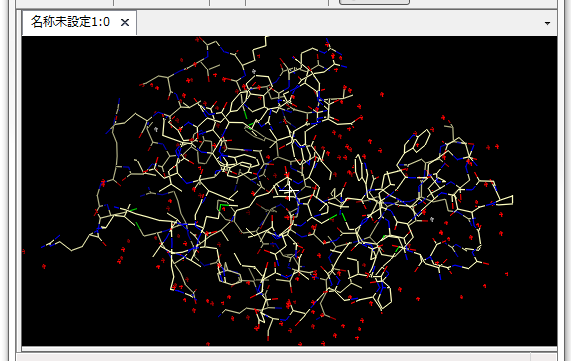Pick the grey atom marker on right side
This screenshot has height=361, width=571.
pyautogui.click(x=432, y=219)
